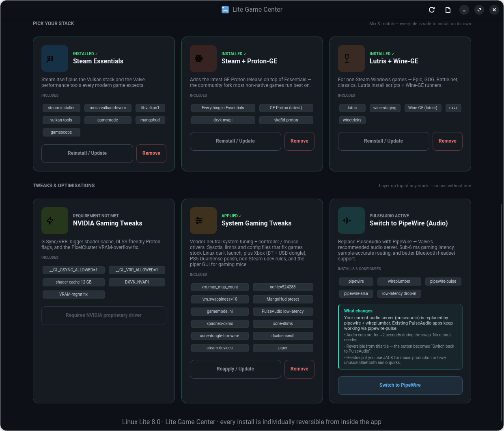The image size is (504, 431).
Task: Click the gamescope chip
Action: click(61, 132)
